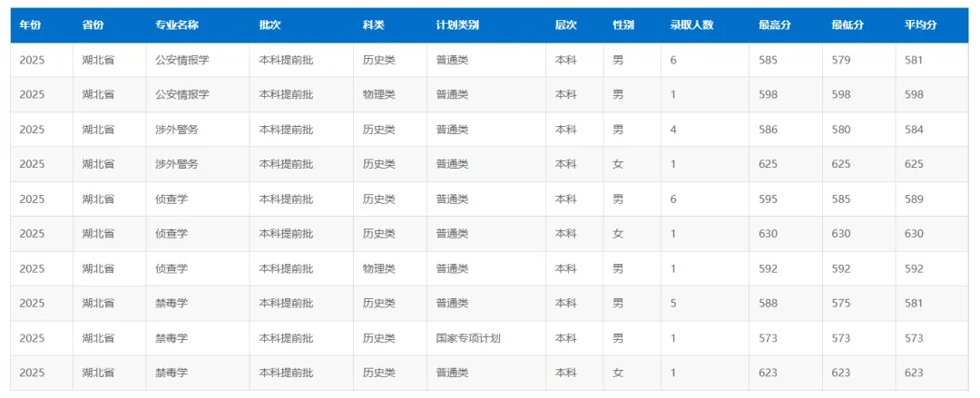Click the 年份 column header
Screen dimensions: 980x398
click(30, 25)
